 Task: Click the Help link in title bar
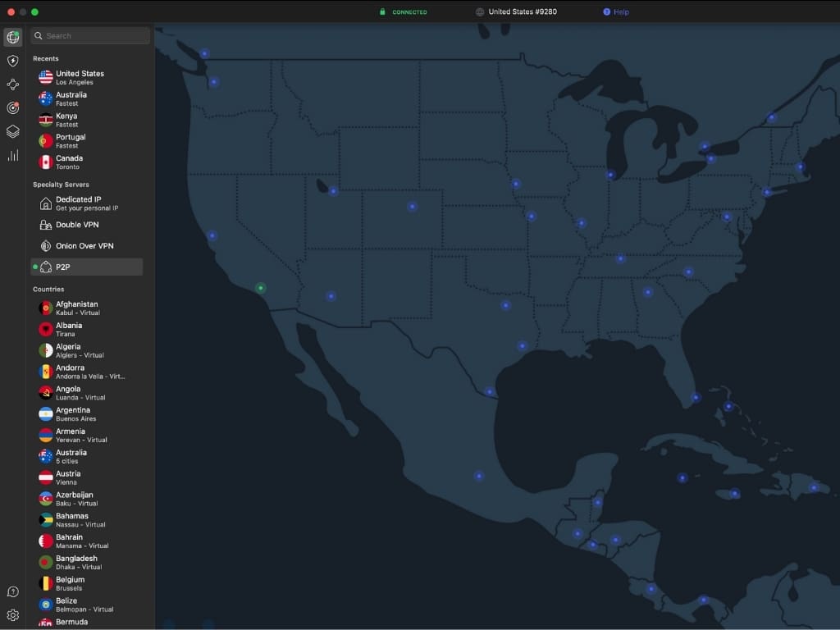[x=616, y=12]
